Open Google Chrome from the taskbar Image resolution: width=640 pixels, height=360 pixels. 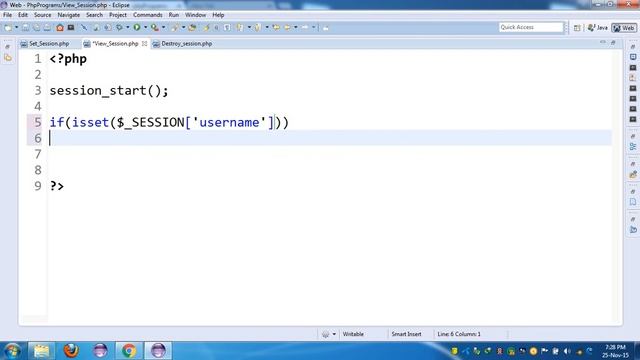pos(129,351)
